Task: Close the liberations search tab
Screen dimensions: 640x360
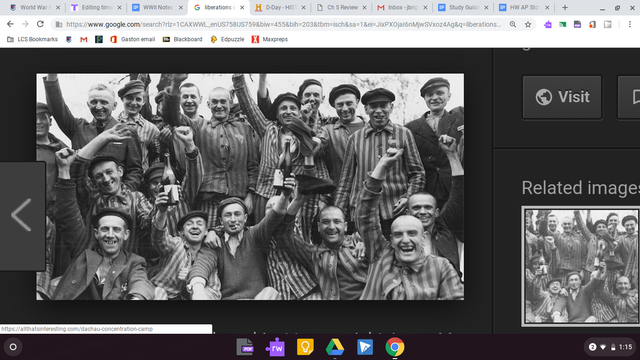Action: pos(242,7)
